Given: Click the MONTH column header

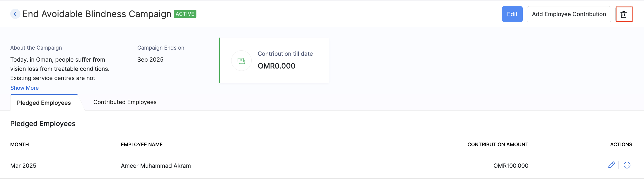Looking at the screenshot, I should [x=19, y=144].
